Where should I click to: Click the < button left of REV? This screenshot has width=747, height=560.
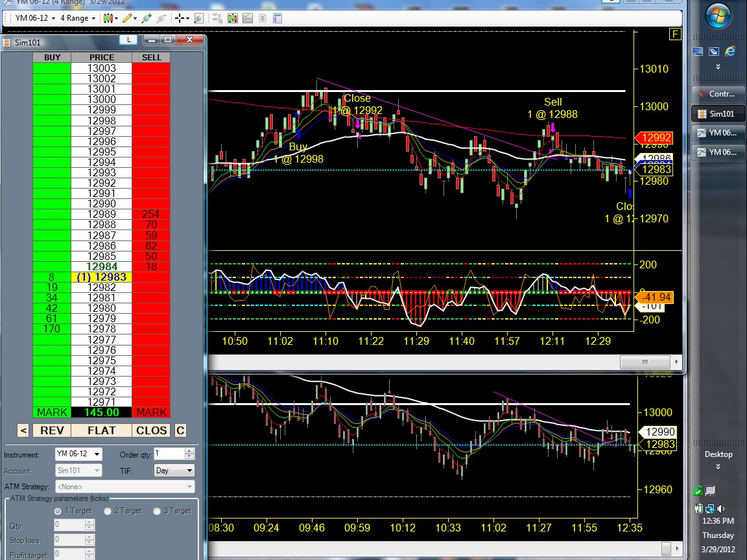(23, 430)
